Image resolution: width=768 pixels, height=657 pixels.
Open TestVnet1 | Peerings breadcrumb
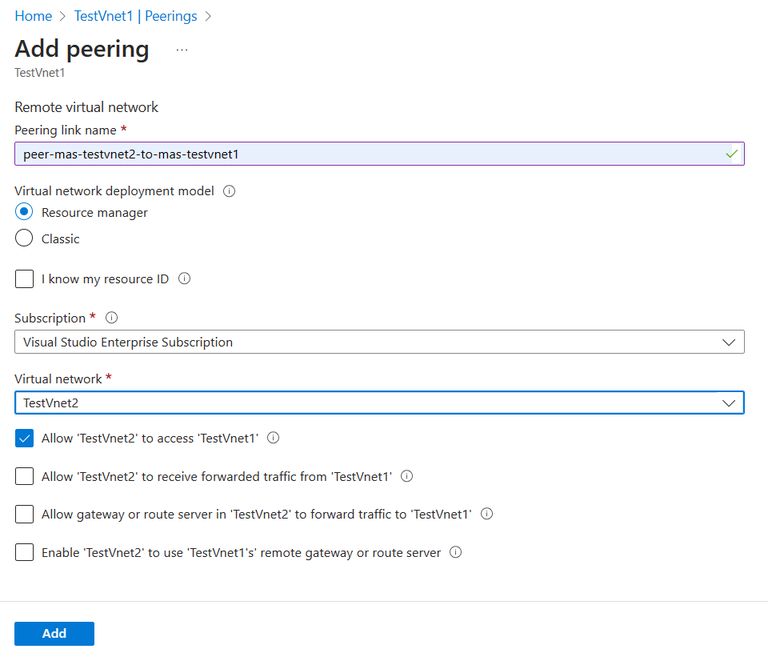point(135,16)
